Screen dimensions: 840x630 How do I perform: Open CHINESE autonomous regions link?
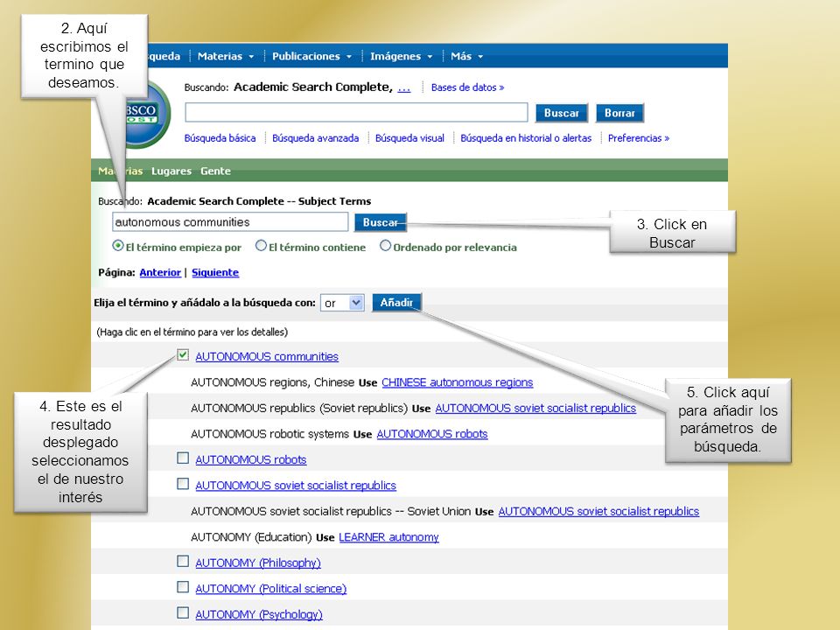[458, 382]
